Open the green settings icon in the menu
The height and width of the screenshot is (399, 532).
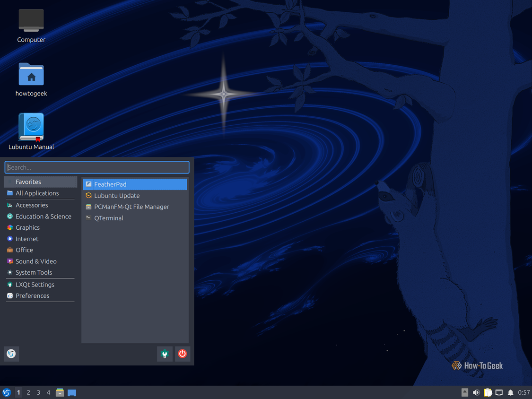point(165,354)
